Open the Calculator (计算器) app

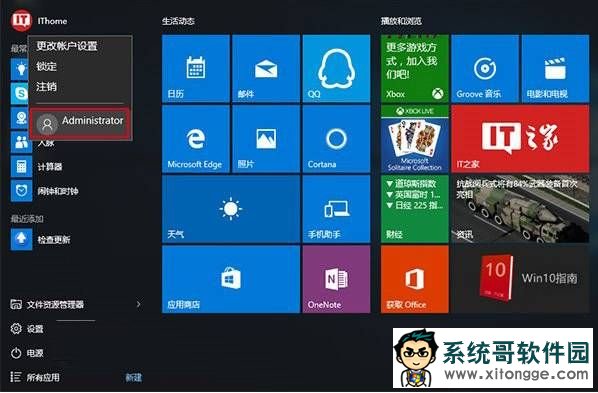pyautogui.click(x=37, y=167)
